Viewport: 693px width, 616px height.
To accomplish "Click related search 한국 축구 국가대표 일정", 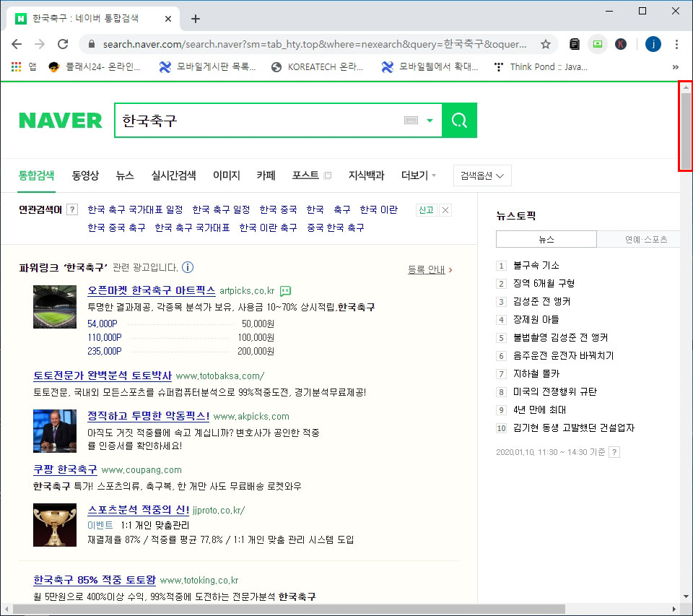I will 135,209.
